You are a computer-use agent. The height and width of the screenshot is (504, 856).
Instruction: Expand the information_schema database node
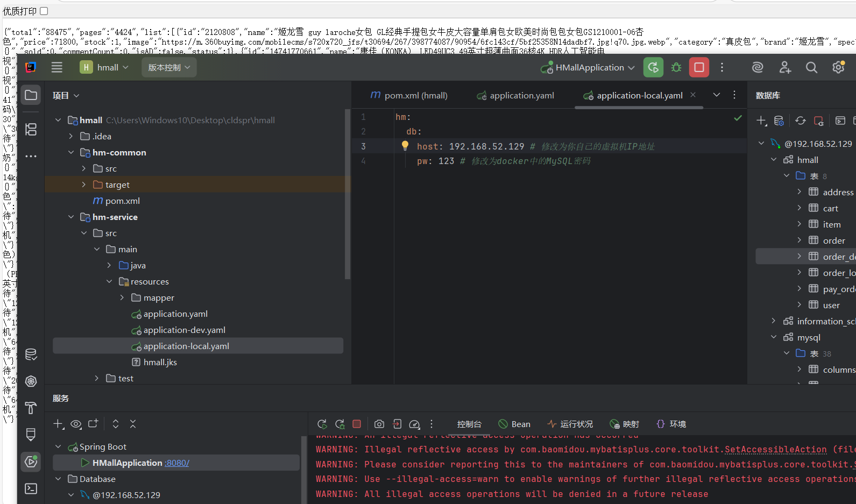coord(774,321)
